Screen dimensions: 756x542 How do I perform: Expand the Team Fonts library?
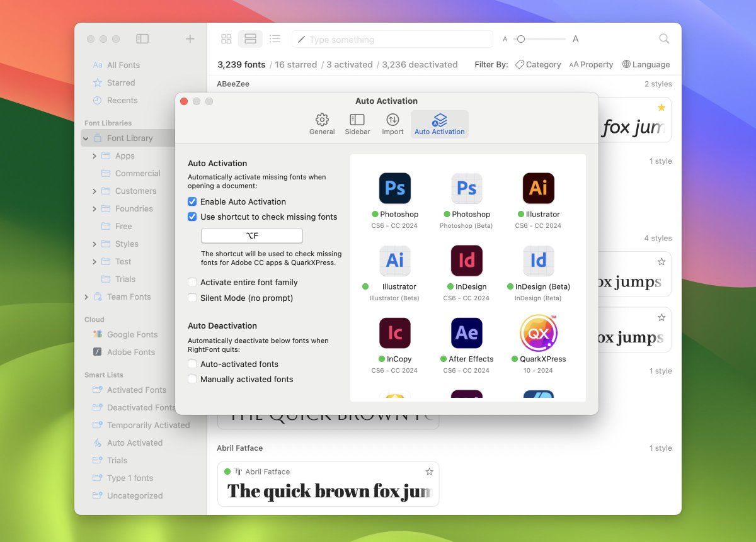coord(86,296)
